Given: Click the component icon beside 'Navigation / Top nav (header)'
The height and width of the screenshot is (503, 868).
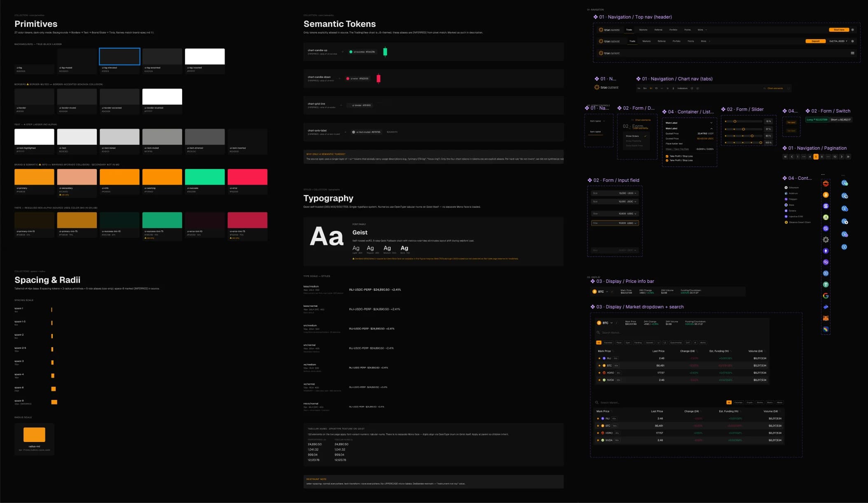Looking at the screenshot, I should click(595, 17).
